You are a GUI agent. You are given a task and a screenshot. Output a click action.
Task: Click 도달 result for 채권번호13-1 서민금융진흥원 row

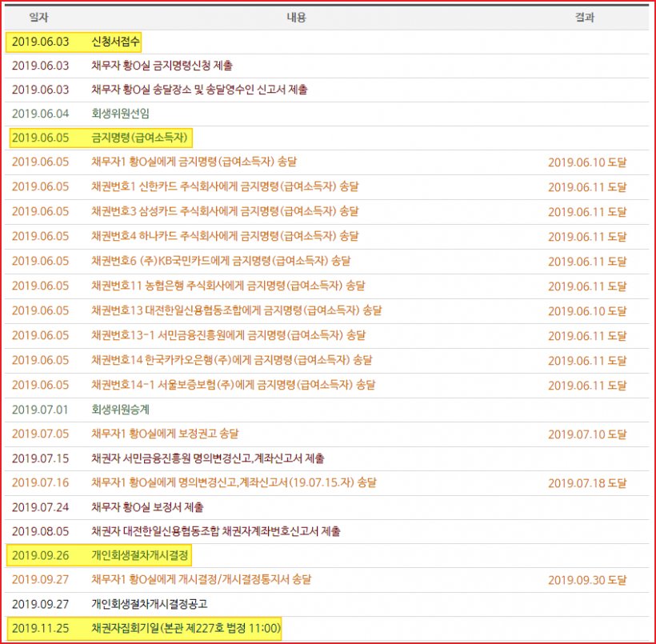pos(587,336)
